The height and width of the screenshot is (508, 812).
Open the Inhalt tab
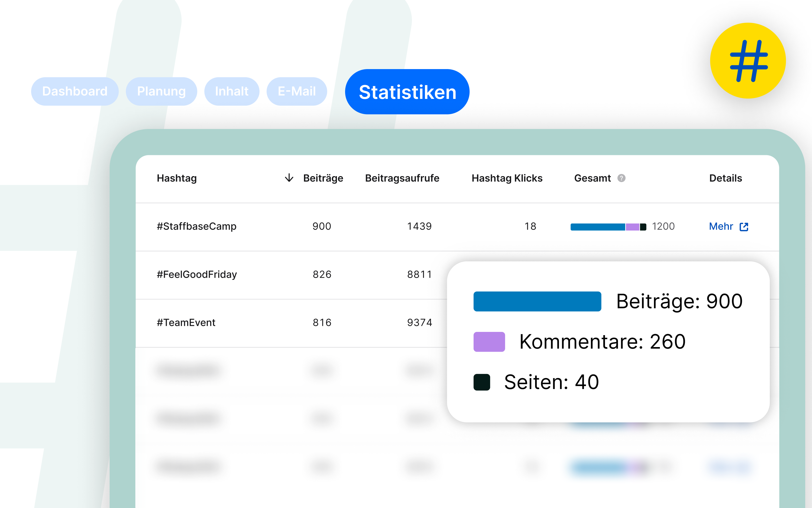click(x=232, y=91)
